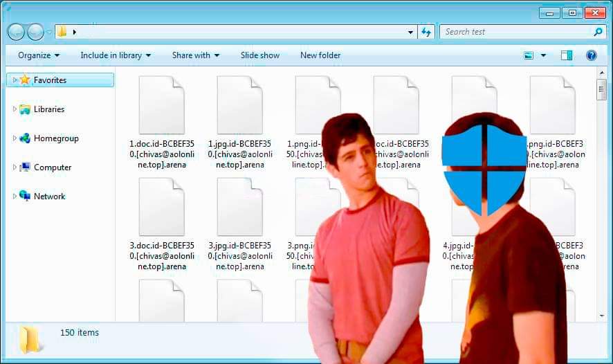Maximize the Explorer window
The height and width of the screenshot is (364, 613).
572,13
